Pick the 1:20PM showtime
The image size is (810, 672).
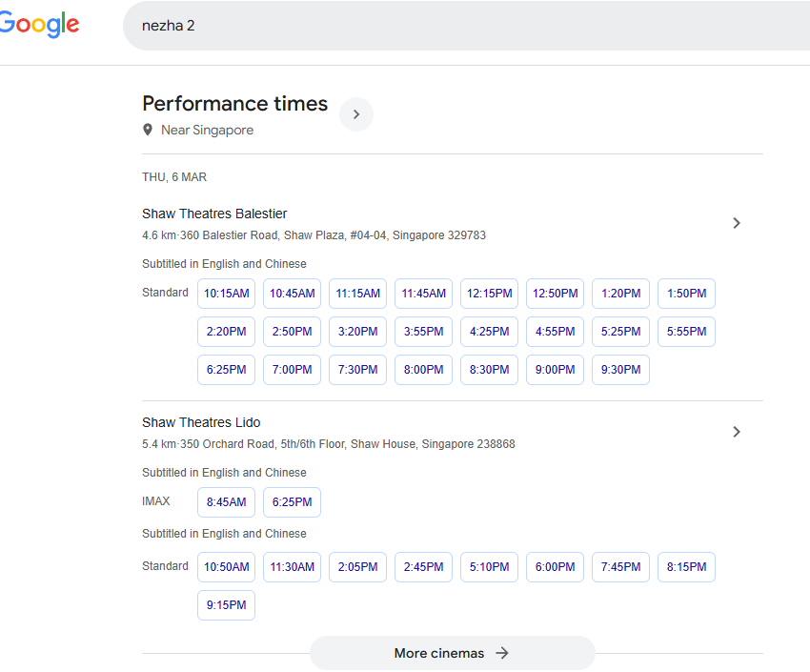tap(620, 294)
